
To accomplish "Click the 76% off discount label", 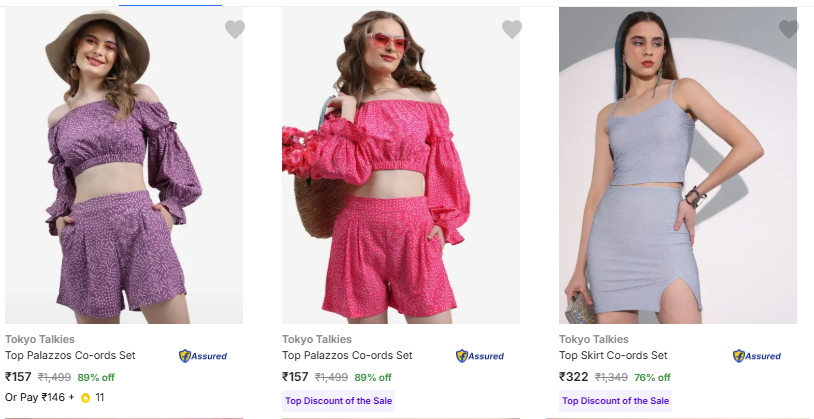I will [651, 378].
